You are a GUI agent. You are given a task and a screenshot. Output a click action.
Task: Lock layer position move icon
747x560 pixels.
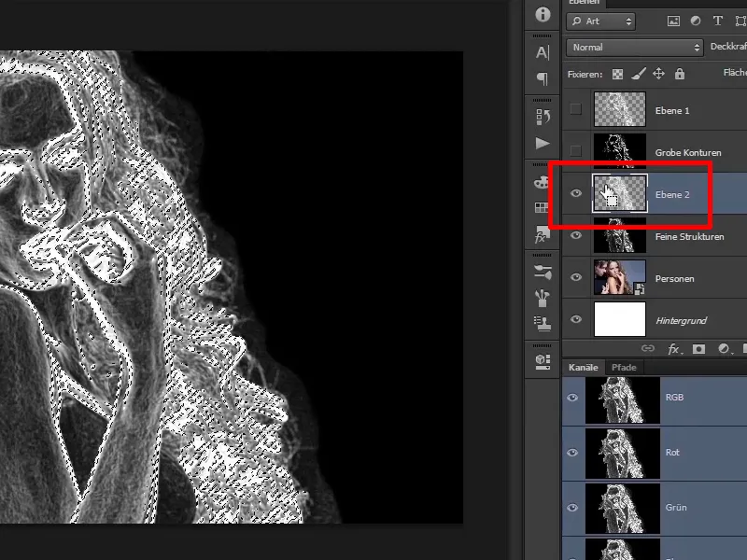pos(659,74)
